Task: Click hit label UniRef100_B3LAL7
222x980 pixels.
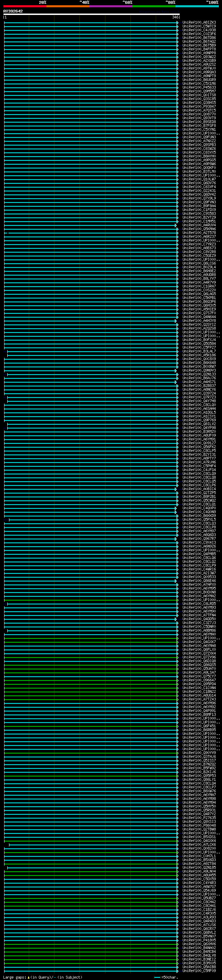Action: click(199, 351)
